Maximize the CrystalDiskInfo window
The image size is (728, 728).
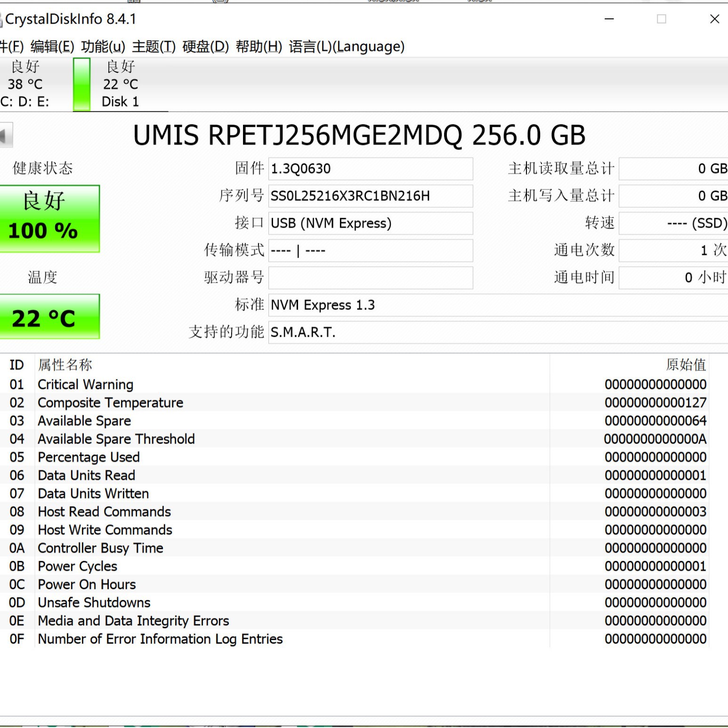662,19
